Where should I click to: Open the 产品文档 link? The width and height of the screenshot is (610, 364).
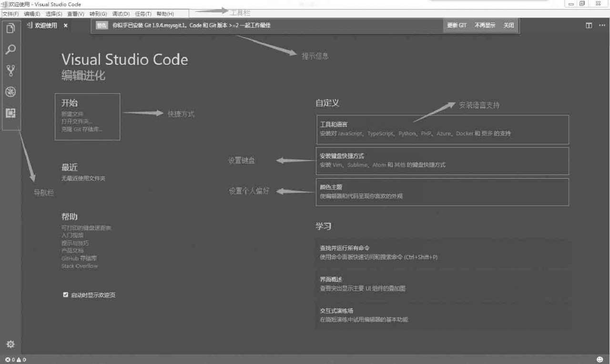point(72,251)
